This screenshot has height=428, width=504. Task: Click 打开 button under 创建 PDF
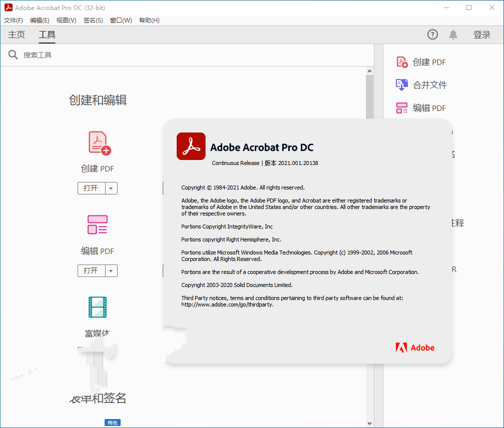91,188
